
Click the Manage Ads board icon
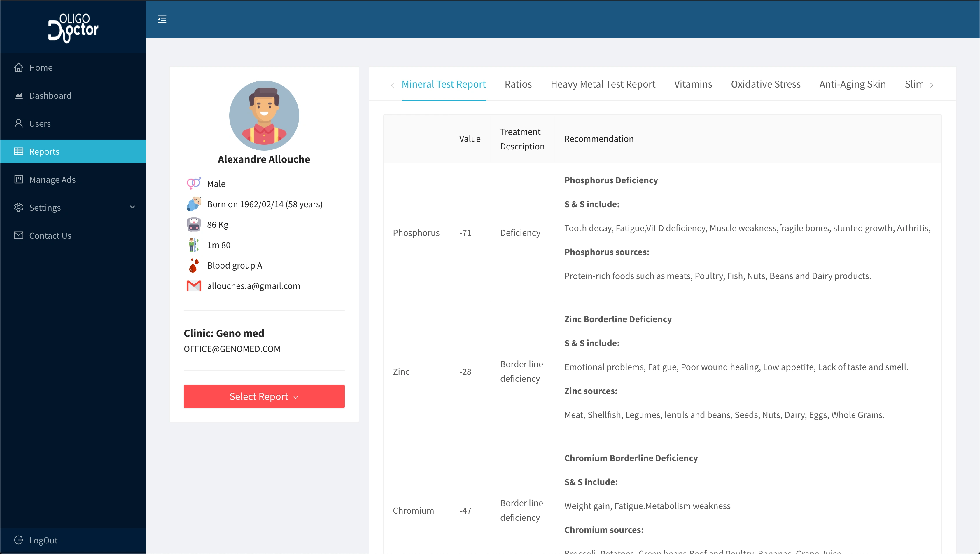19,179
